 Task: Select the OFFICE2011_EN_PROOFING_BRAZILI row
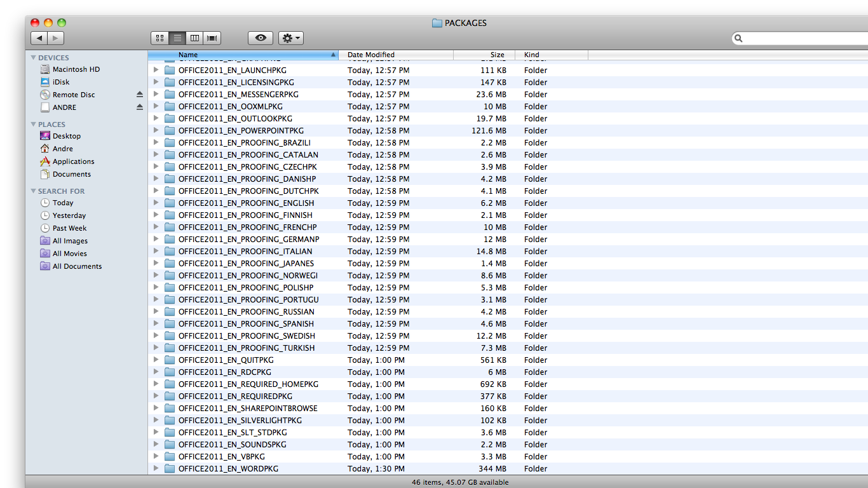[508, 142]
